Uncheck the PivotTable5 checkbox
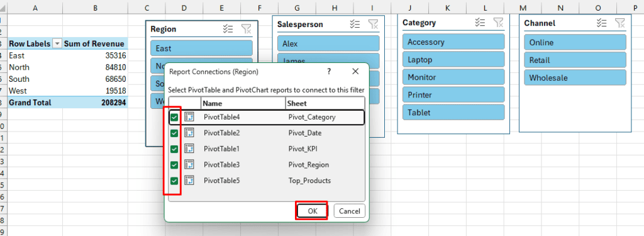644x236 pixels. (x=175, y=181)
